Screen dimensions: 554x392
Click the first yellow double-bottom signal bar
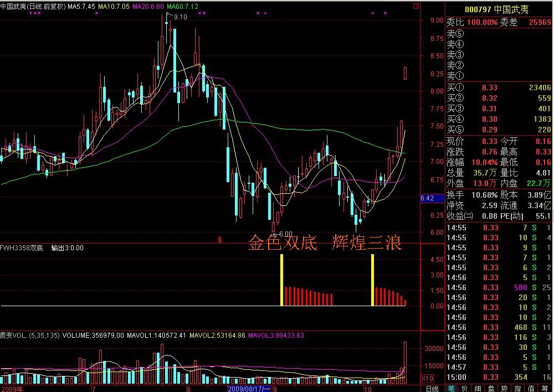281,280
